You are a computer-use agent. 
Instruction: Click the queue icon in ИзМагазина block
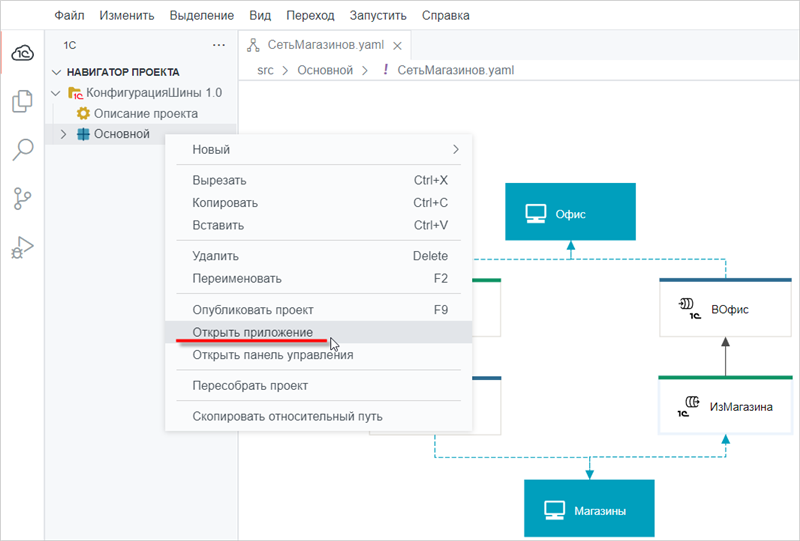click(x=689, y=406)
